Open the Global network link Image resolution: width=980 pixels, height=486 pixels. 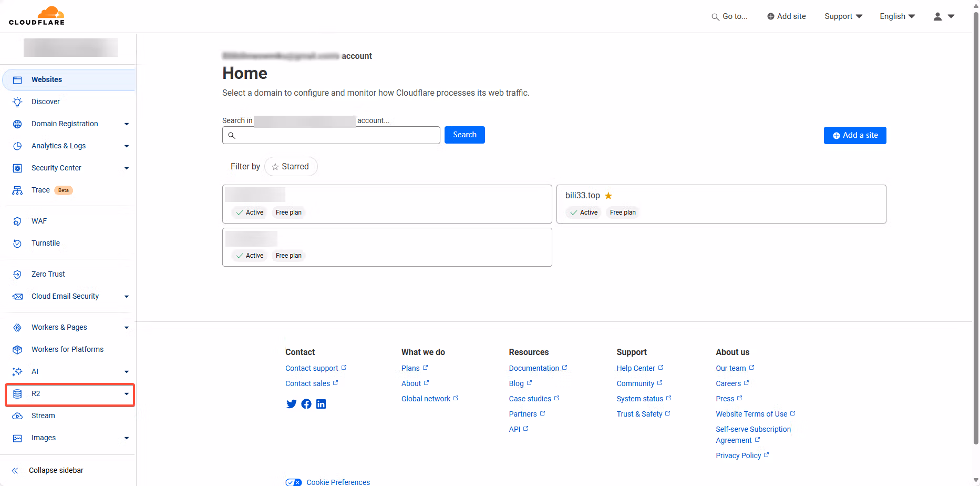430,399
